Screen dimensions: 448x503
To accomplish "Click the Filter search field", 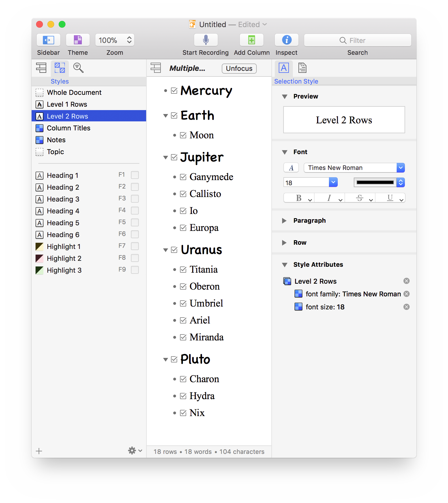I will (x=357, y=40).
